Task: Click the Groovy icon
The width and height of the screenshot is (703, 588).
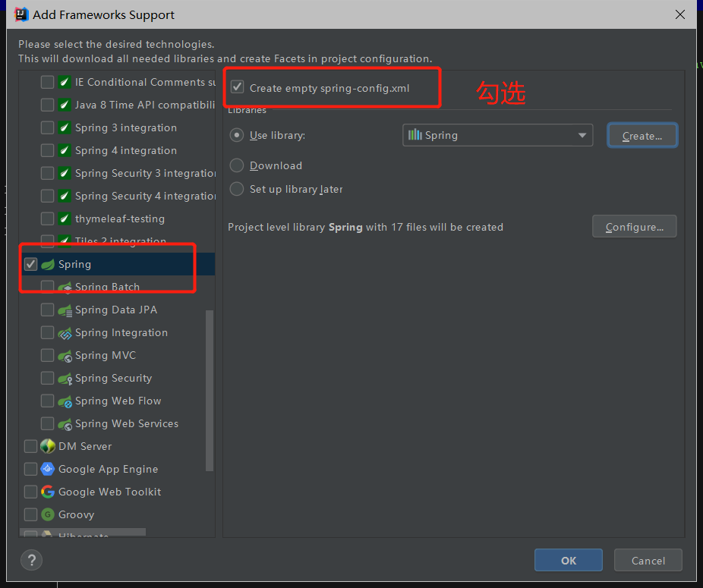Action: tap(48, 514)
